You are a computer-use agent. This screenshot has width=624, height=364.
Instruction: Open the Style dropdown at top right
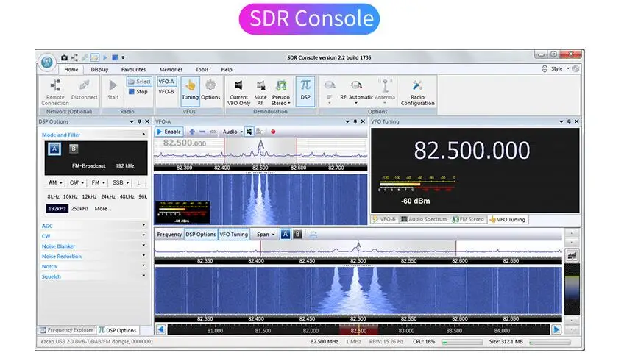pyautogui.click(x=560, y=69)
